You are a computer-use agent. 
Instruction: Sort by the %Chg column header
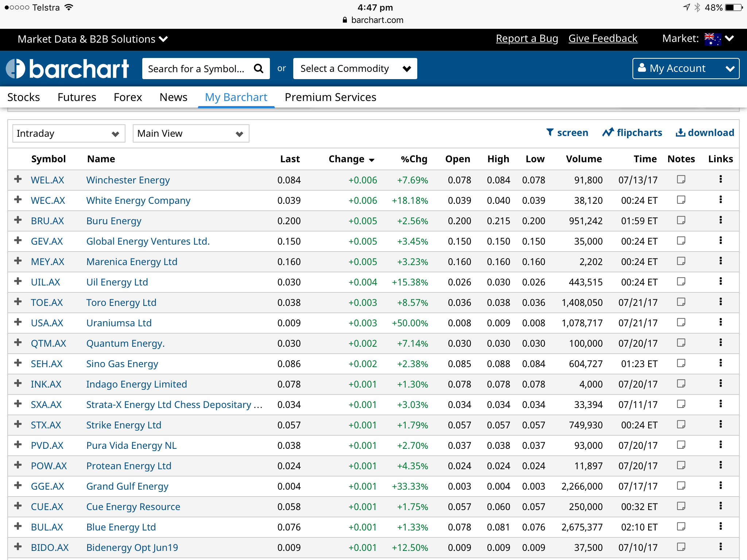coord(414,159)
